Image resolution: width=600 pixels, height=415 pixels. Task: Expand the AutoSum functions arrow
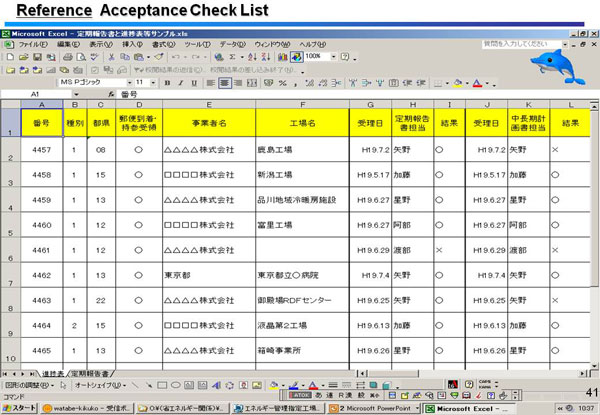242,57
